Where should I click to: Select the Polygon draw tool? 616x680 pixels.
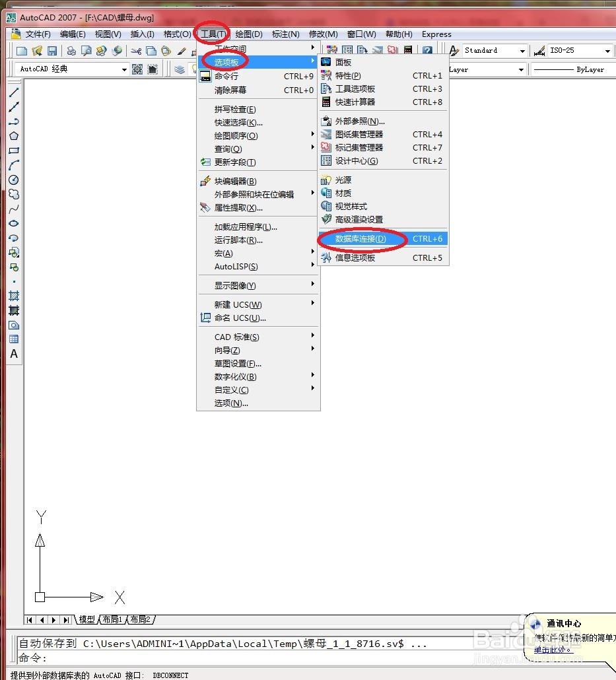coord(14,136)
